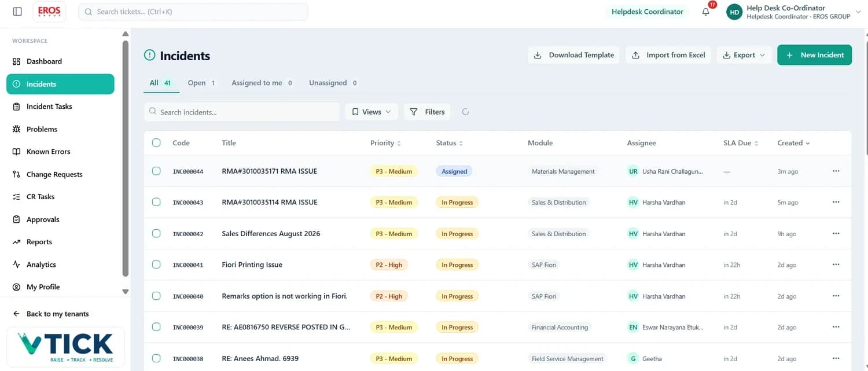The image size is (868, 371).
Task: Open Known Errors in the sidebar
Action: click(60, 152)
